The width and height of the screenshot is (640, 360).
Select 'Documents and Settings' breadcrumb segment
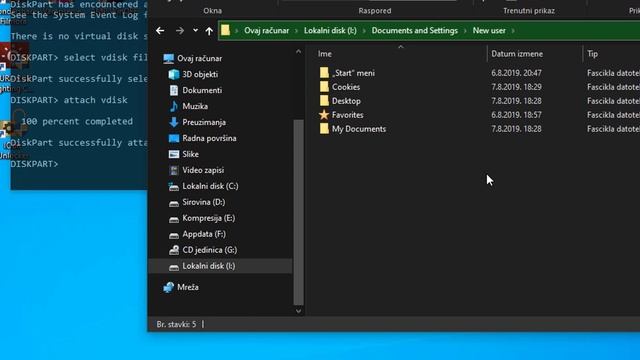[414, 31]
